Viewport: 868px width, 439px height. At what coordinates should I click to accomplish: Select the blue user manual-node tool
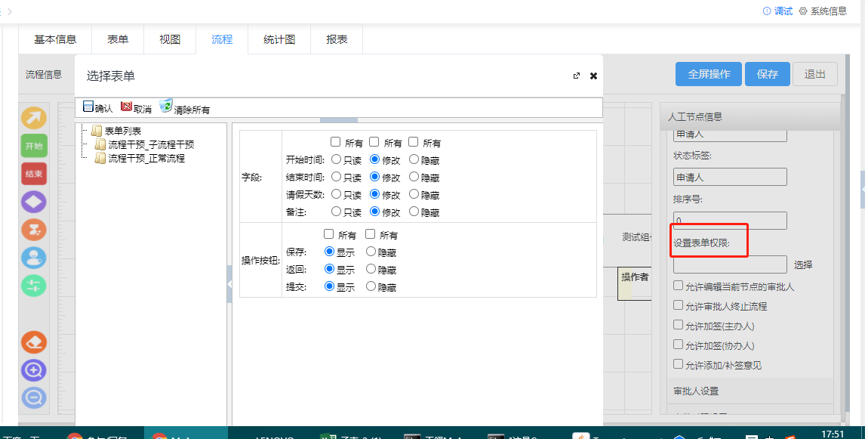(34, 258)
